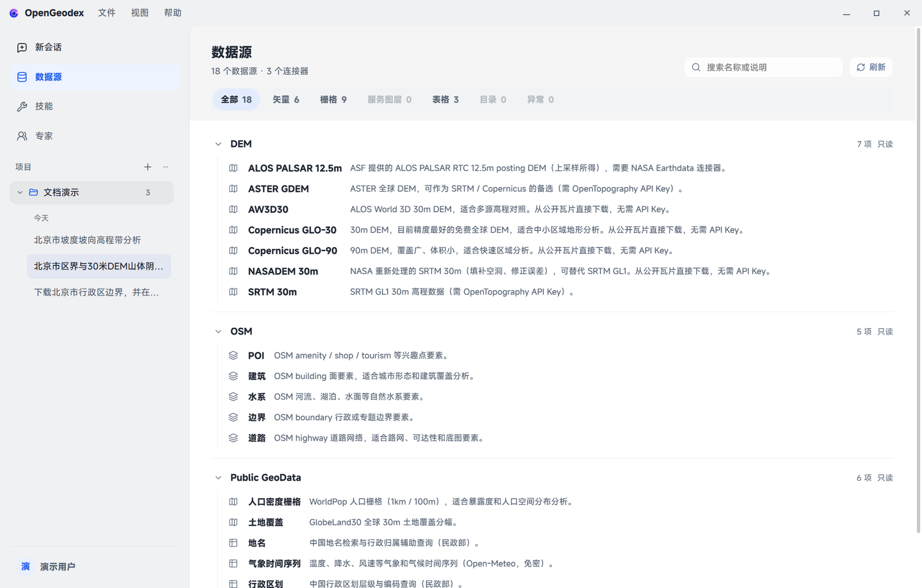Screen dimensions: 922x588
Task: Click the OpenGeodex logo icon
Action: point(14,13)
